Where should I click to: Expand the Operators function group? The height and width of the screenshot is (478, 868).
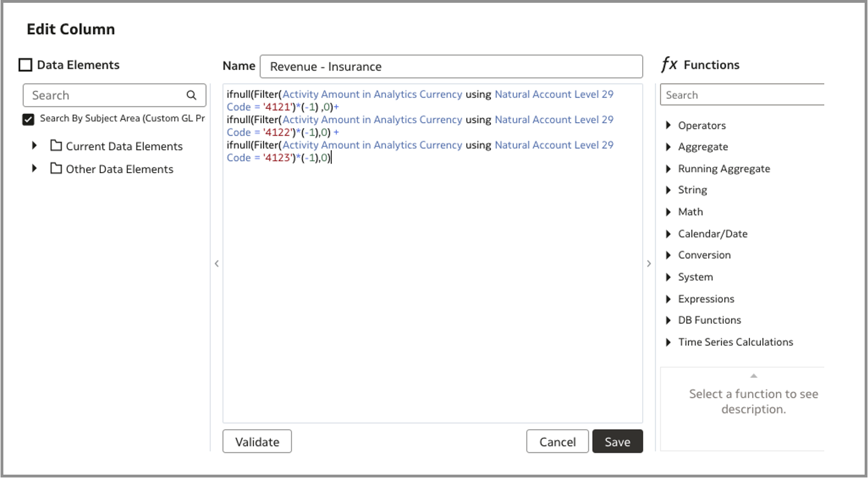tap(668, 126)
